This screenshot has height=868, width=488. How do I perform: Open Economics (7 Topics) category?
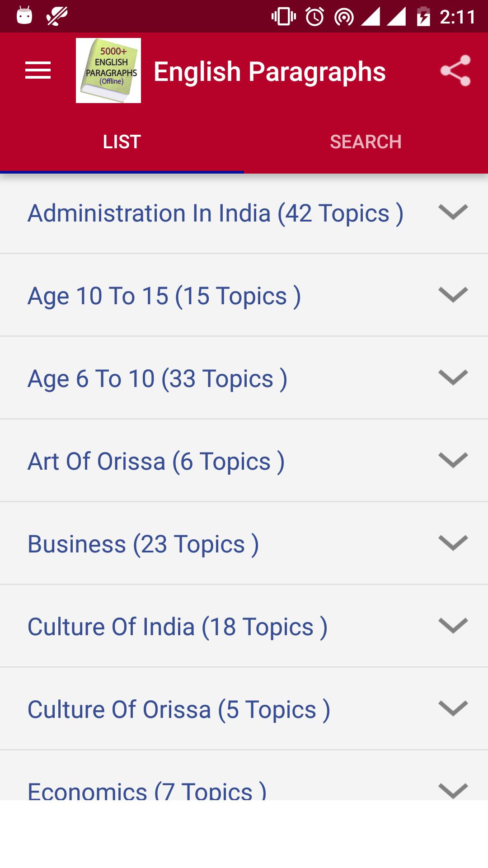pos(244,775)
